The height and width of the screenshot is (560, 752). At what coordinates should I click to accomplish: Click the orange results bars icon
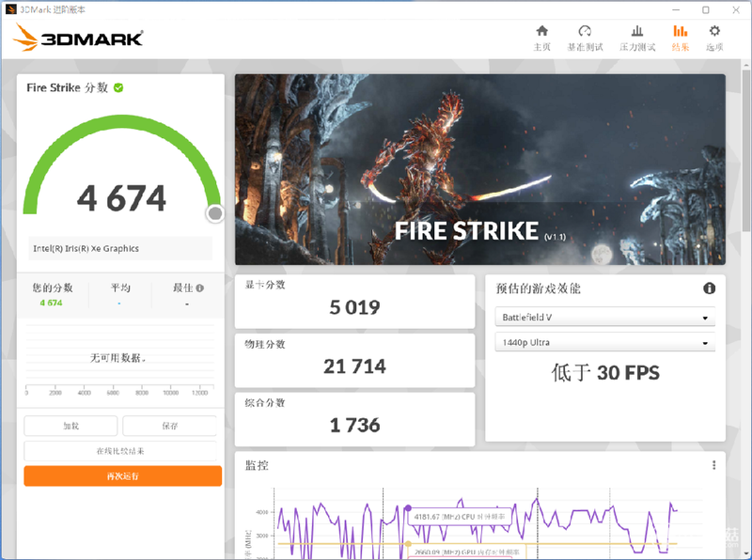pyautogui.click(x=680, y=31)
